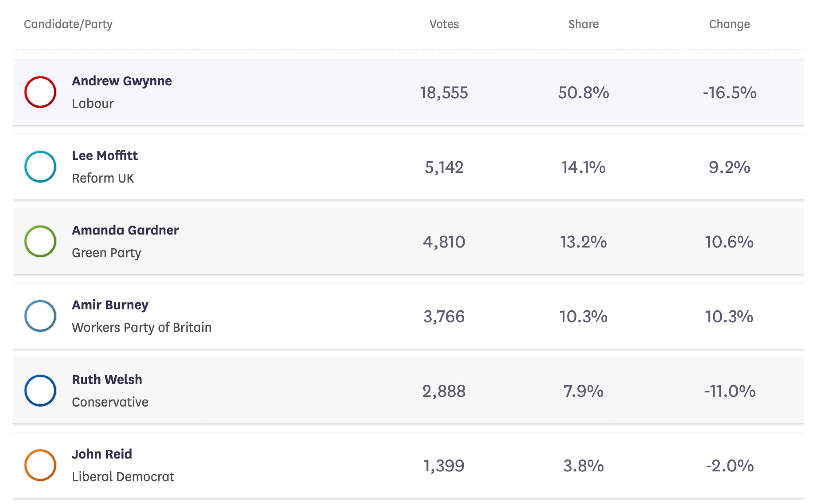
Task: Open Ruth Welsh's candidate entry
Action: 107,380
